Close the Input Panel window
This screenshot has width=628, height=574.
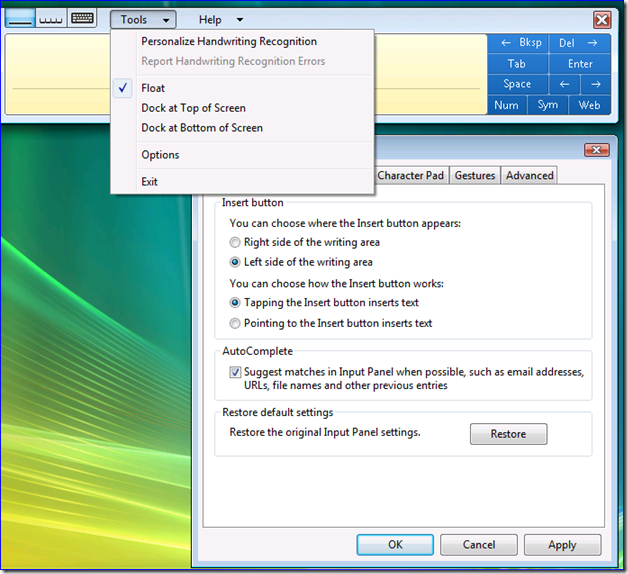point(602,20)
